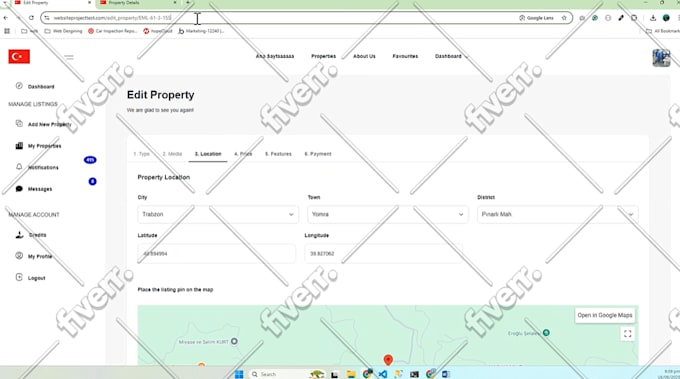680x379 pixels.
Task: Switch to the 5. Features tab
Action: pos(278,154)
